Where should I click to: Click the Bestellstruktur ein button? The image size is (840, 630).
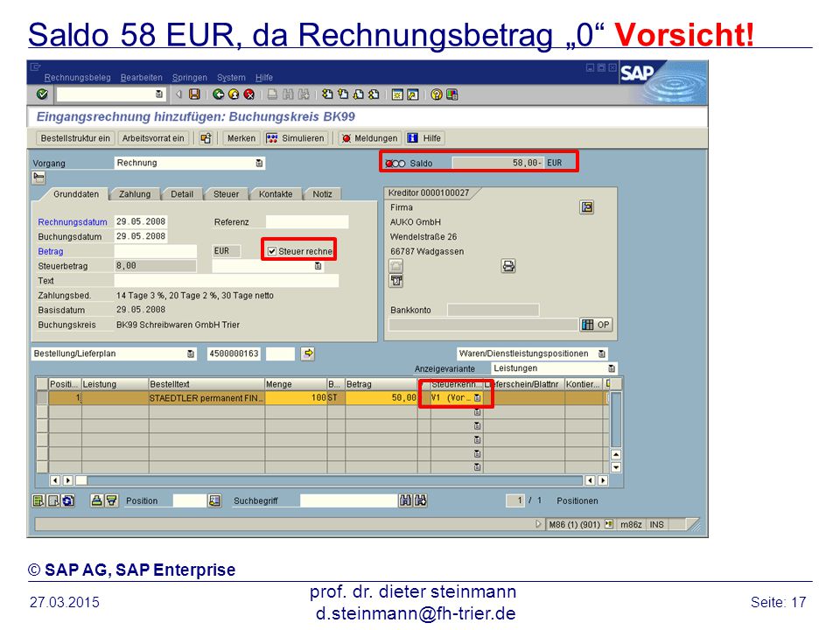pyautogui.click(x=75, y=138)
